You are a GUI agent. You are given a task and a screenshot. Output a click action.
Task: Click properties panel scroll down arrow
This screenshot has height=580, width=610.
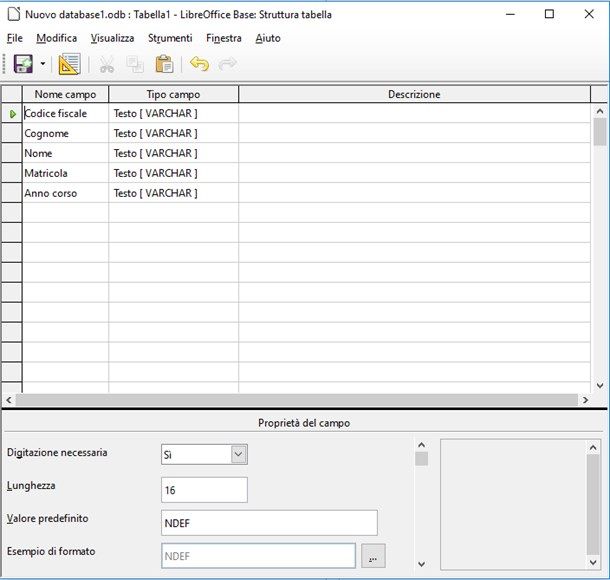coord(421,564)
